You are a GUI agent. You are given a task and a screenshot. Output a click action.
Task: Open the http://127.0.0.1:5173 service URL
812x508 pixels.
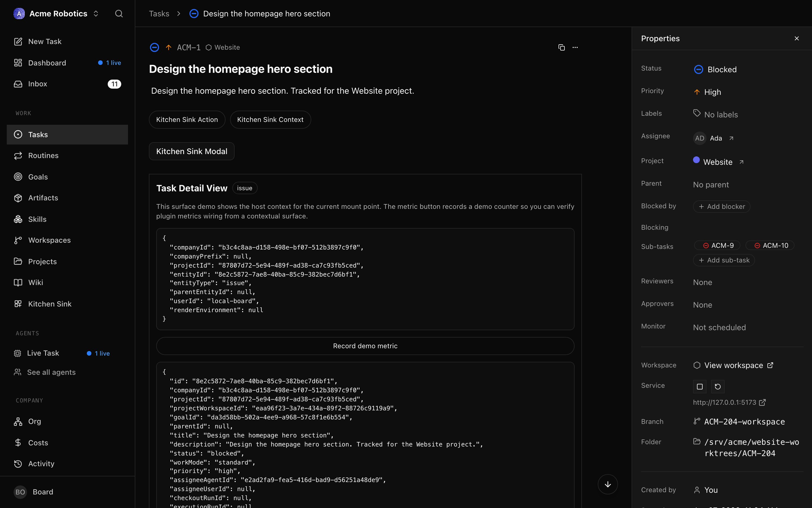(x=729, y=402)
